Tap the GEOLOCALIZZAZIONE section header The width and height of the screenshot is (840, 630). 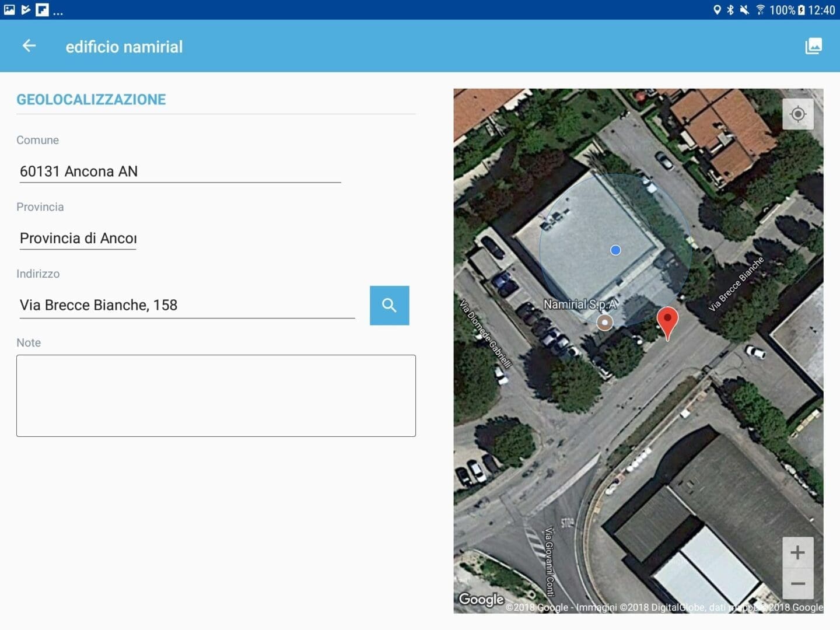click(90, 99)
